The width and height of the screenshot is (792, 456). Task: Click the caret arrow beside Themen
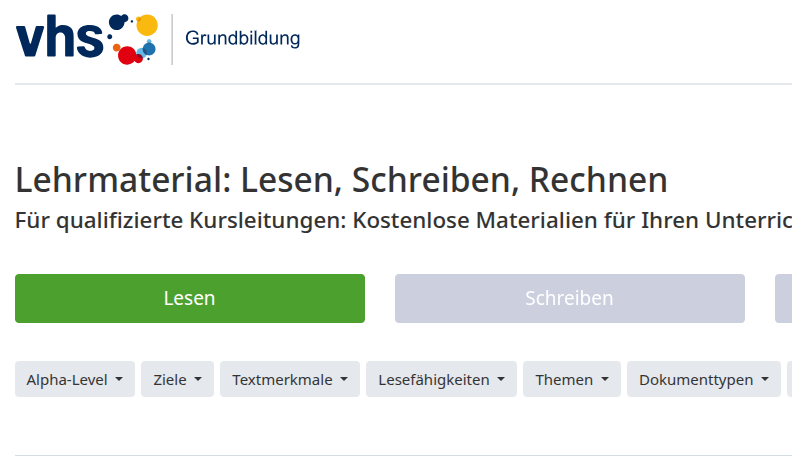tap(604, 380)
